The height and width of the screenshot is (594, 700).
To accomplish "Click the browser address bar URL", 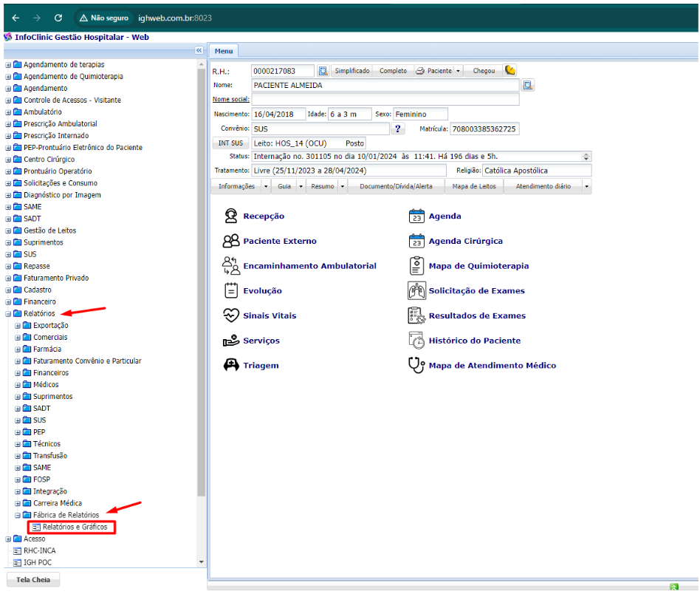I will (x=175, y=18).
